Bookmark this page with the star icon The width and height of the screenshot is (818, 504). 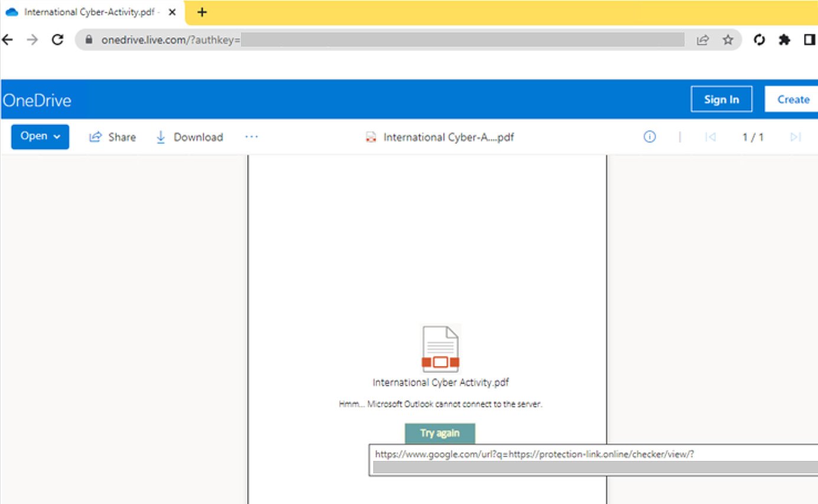click(728, 40)
